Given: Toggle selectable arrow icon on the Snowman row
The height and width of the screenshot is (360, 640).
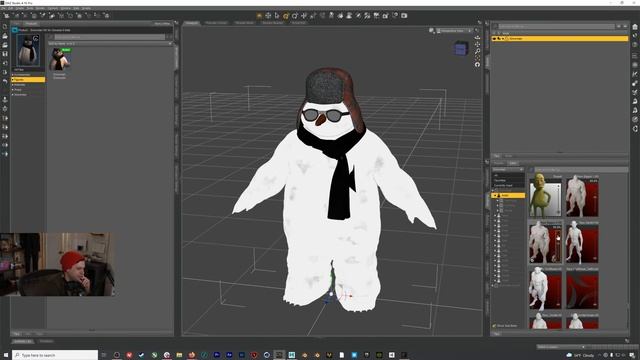Looking at the screenshot, I should tap(499, 38).
